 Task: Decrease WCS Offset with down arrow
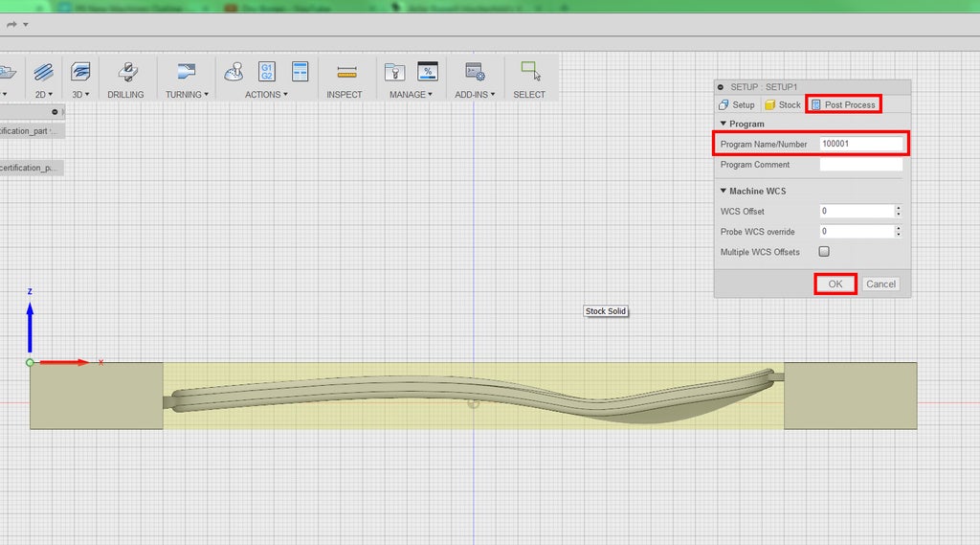tap(898, 215)
